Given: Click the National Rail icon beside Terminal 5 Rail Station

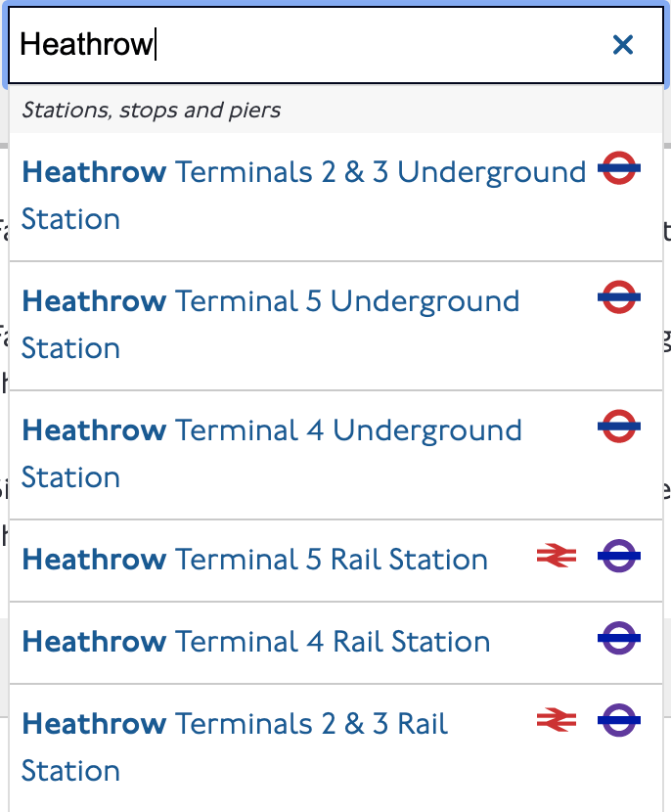Looking at the screenshot, I should coord(556,556).
